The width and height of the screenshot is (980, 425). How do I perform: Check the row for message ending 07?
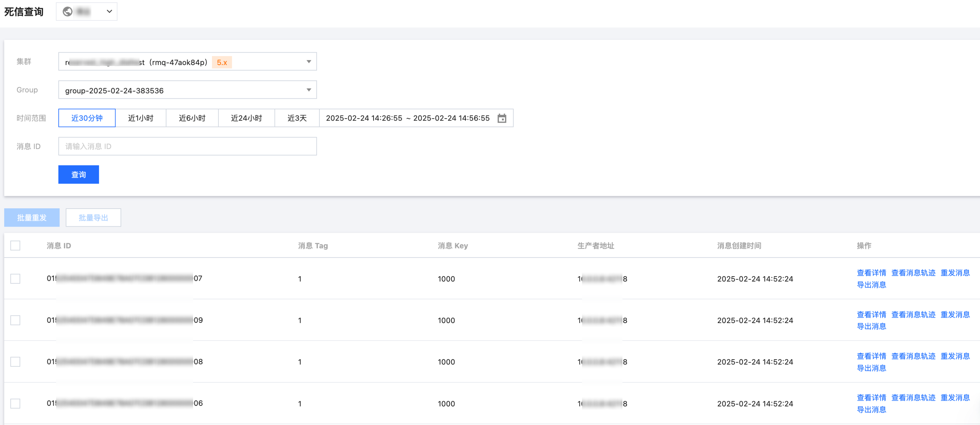pyautogui.click(x=15, y=279)
